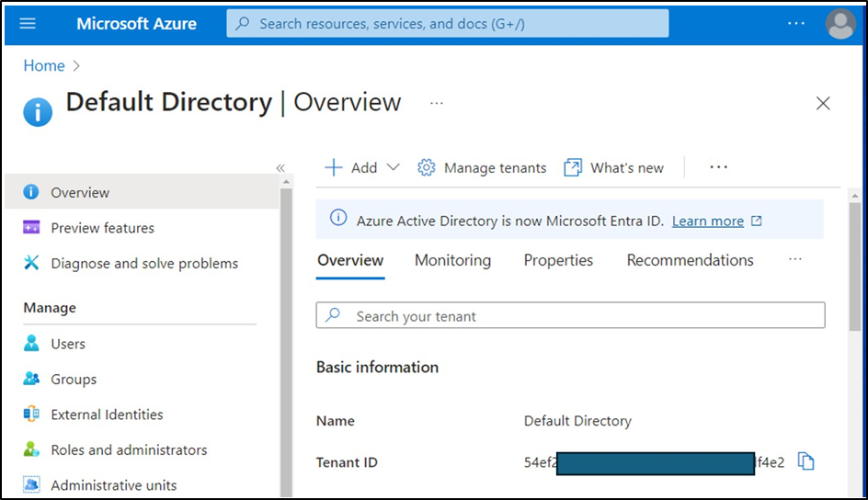Open Users from the sidebar
This screenshot has width=868, height=500.
68,344
